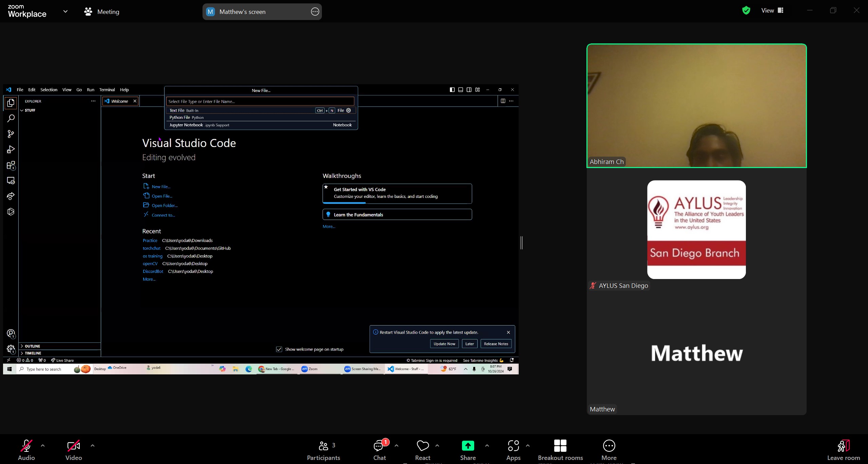Viewport: 868px width, 464px height.
Task: Open the Accounts icon in VS Code
Action: 11,334
